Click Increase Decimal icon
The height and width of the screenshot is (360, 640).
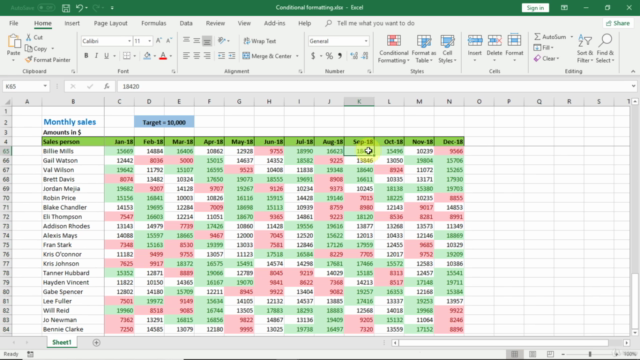(353, 56)
